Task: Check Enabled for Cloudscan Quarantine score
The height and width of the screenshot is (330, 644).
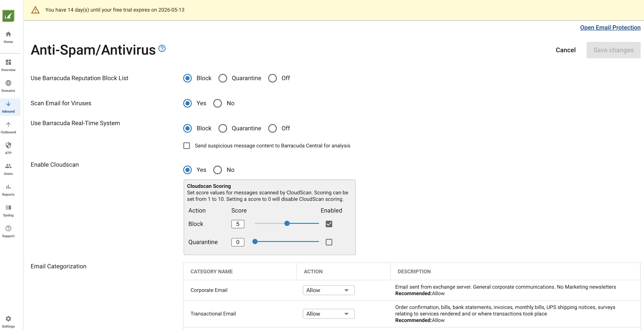Action: click(329, 242)
